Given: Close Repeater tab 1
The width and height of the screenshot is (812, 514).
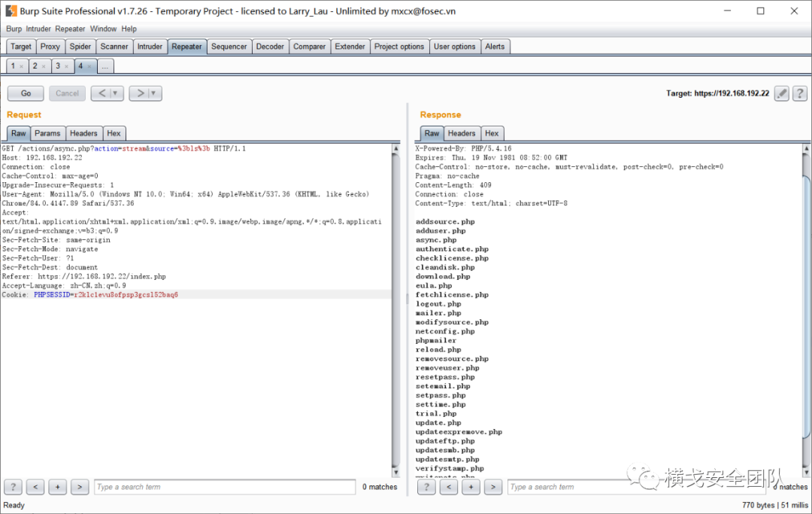Looking at the screenshot, I should pyautogui.click(x=21, y=66).
